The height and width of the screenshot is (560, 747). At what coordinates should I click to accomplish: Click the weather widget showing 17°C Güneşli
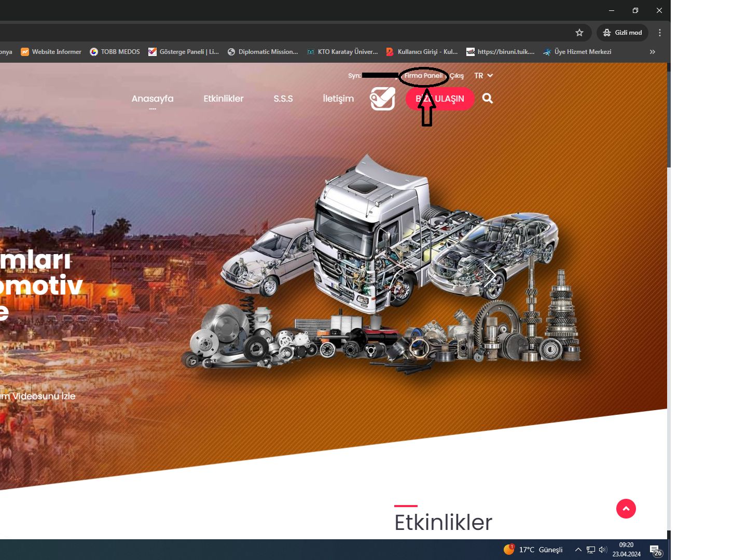[533, 550]
